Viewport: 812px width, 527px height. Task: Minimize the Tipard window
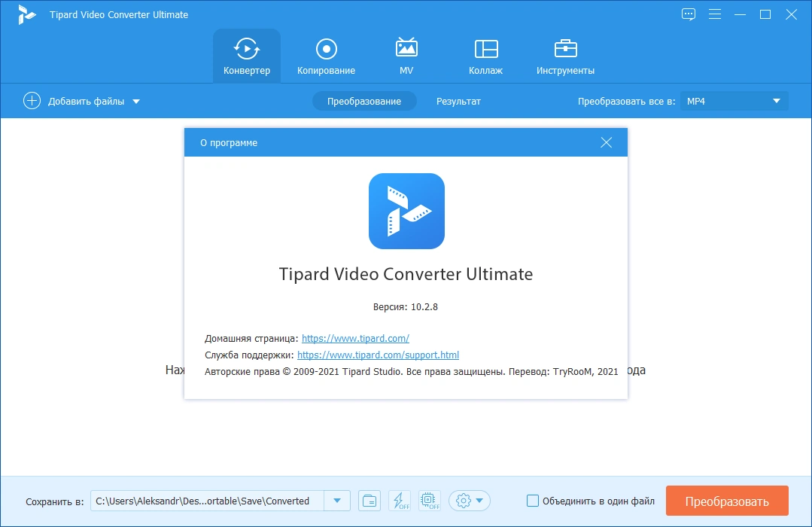click(740, 14)
